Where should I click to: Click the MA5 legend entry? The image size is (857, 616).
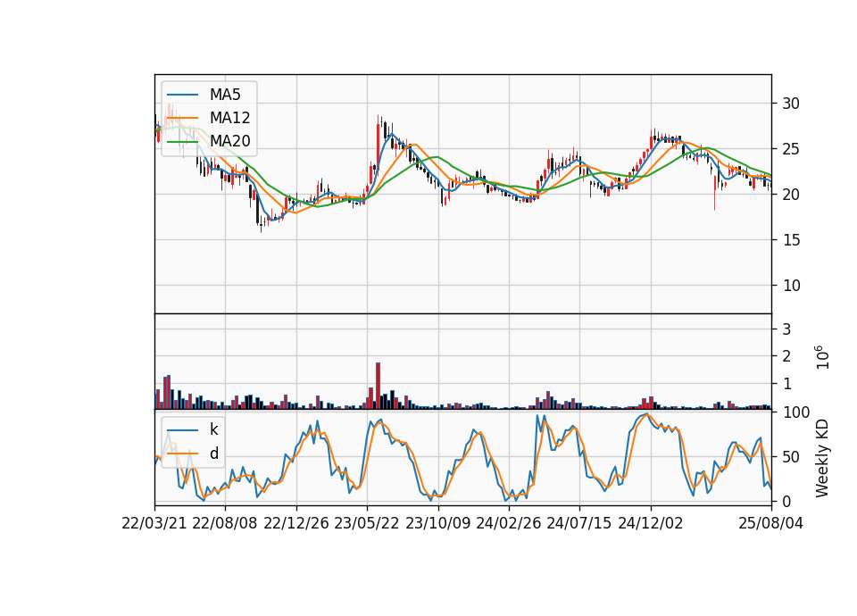pos(204,95)
